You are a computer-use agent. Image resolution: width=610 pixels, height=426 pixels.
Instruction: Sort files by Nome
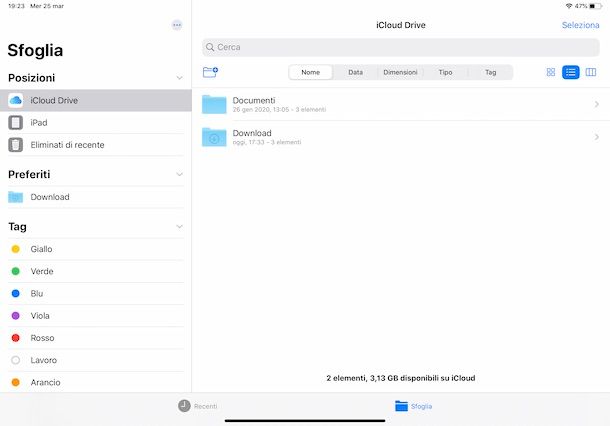point(310,72)
